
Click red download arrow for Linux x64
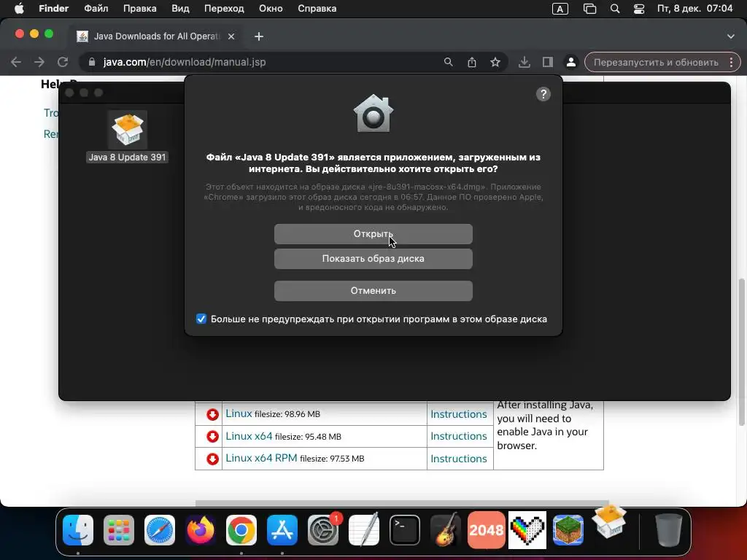[212, 436]
